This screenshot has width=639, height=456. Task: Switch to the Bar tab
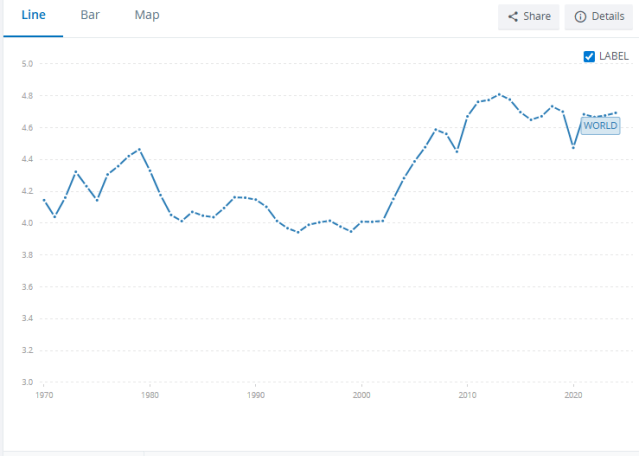click(90, 16)
